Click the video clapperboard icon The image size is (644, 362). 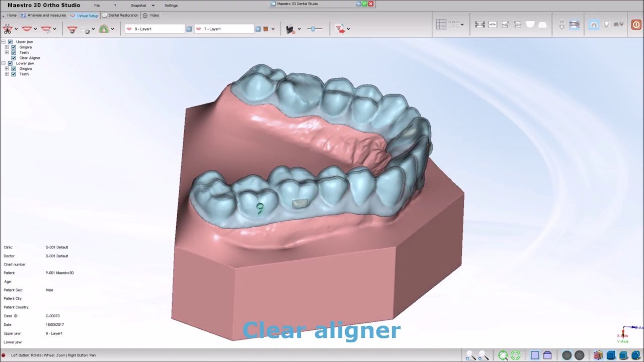coord(290,29)
